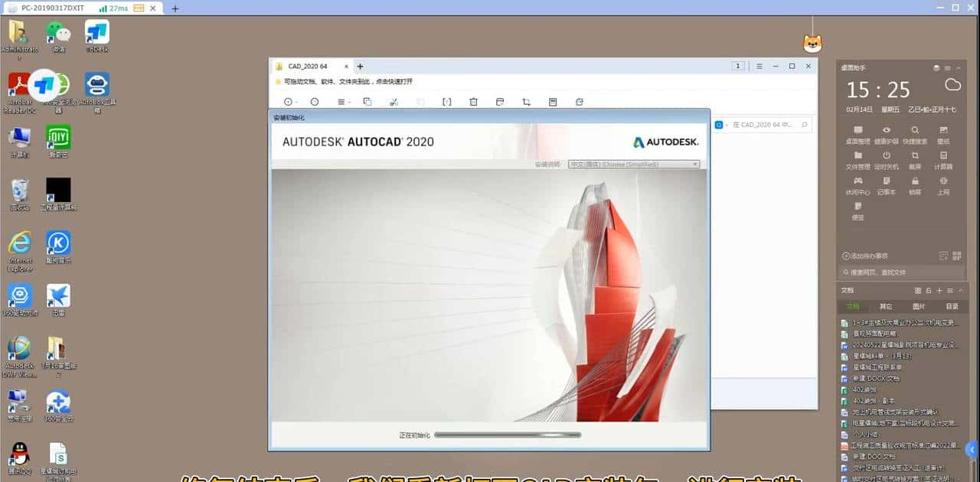The height and width of the screenshot is (482, 980).
Task: Open file management in assistant panel
Action: [857, 160]
